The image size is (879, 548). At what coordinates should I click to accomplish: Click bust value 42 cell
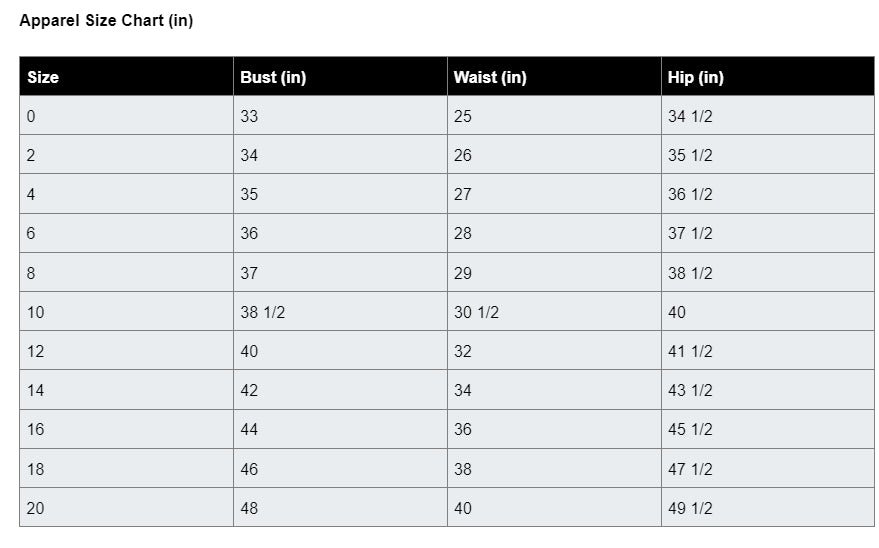coord(249,390)
